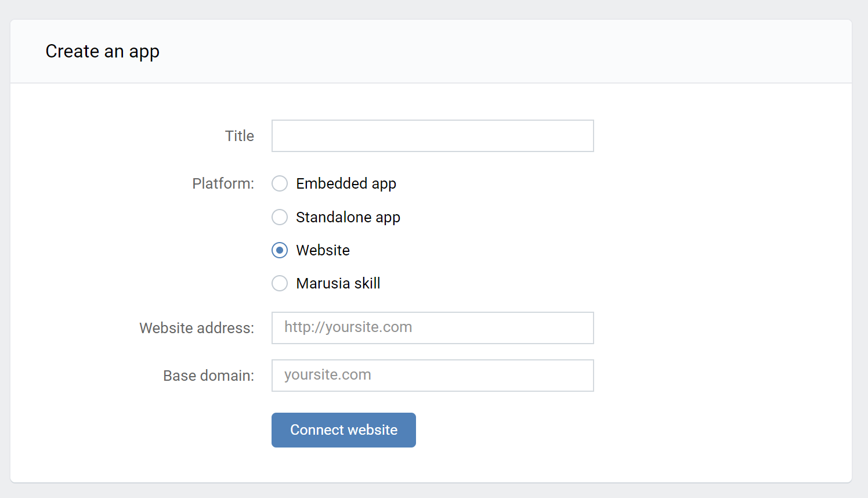Click the 'Embedded app' option label text
The image size is (868, 498).
coord(346,183)
